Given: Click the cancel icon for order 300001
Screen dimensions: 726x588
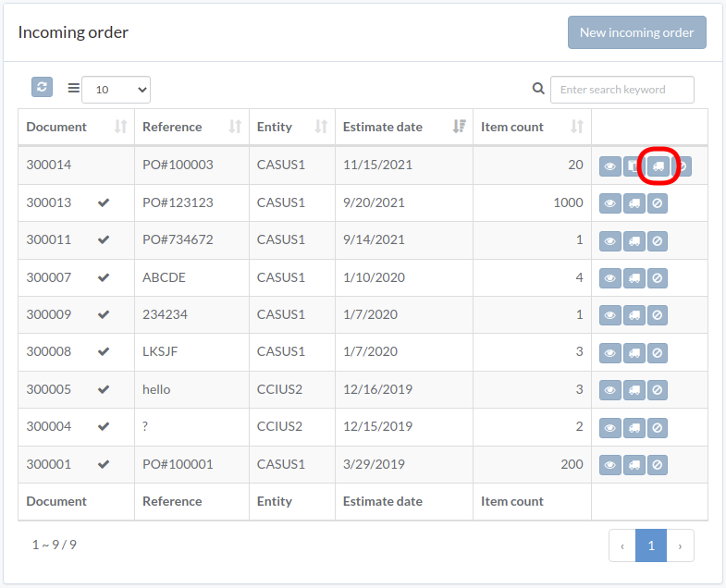Looking at the screenshot, I should (658, 465).
